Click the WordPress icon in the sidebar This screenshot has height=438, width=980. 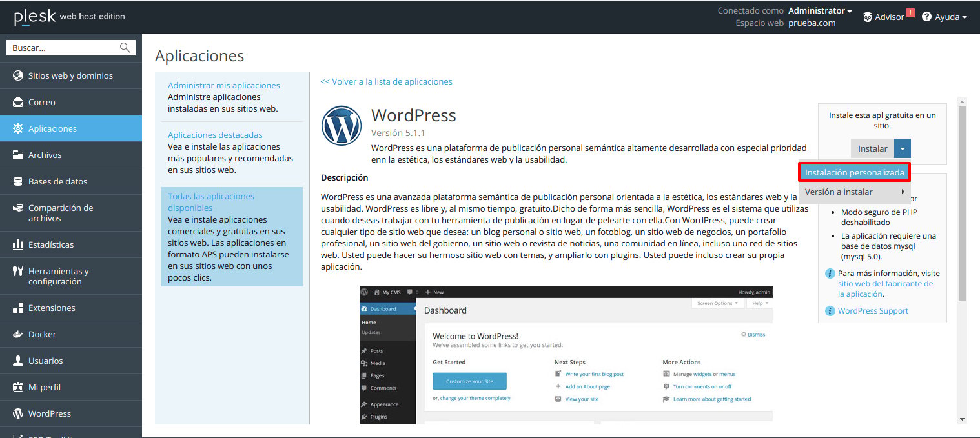18,413
